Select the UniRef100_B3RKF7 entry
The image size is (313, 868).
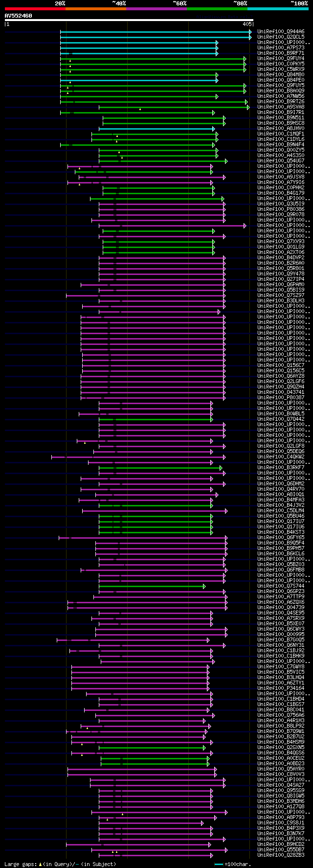[281, 468]
